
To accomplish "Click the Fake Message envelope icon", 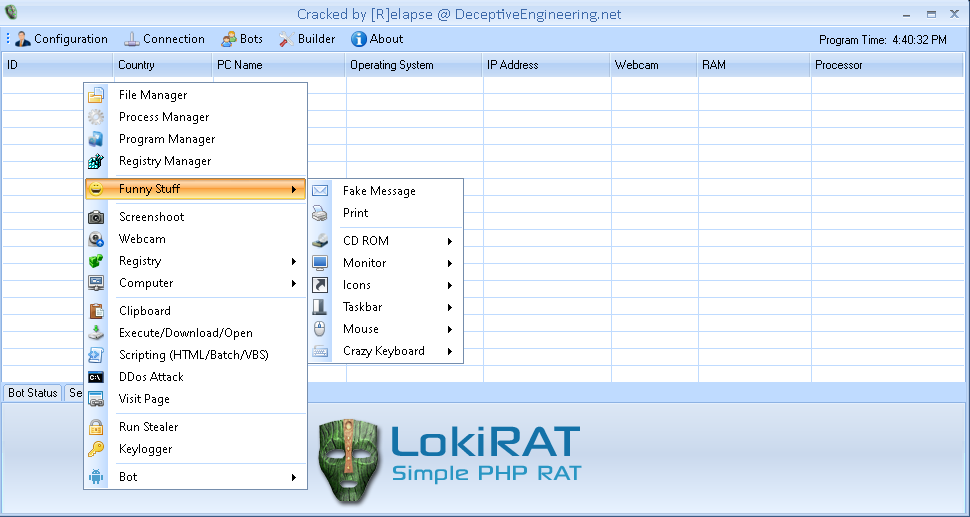I will pos(320,191).
